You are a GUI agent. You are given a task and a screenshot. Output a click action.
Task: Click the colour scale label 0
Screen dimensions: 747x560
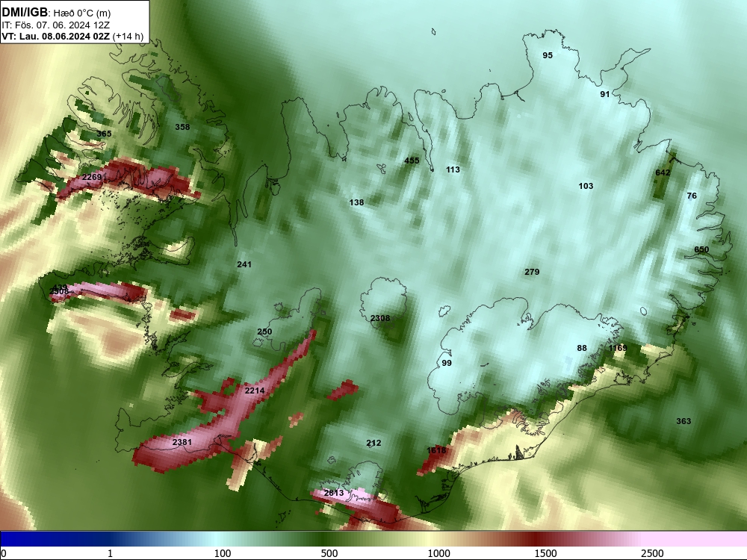pos(4,553)
